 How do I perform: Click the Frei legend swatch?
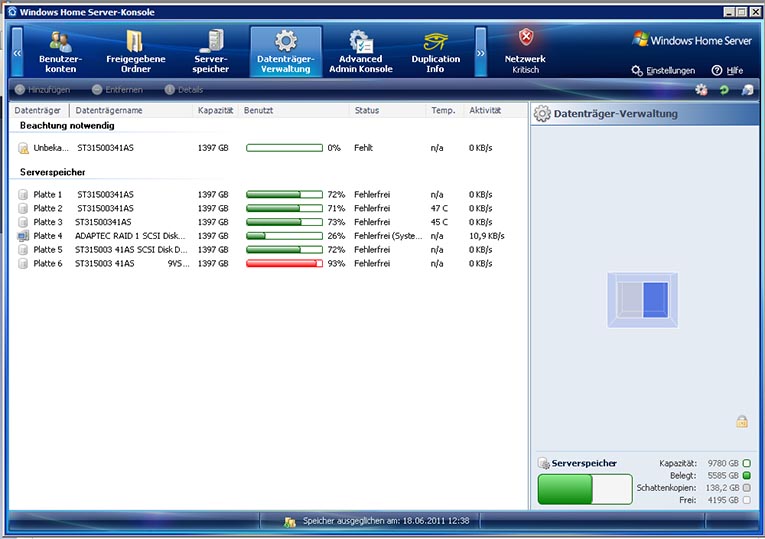point(746,499)
